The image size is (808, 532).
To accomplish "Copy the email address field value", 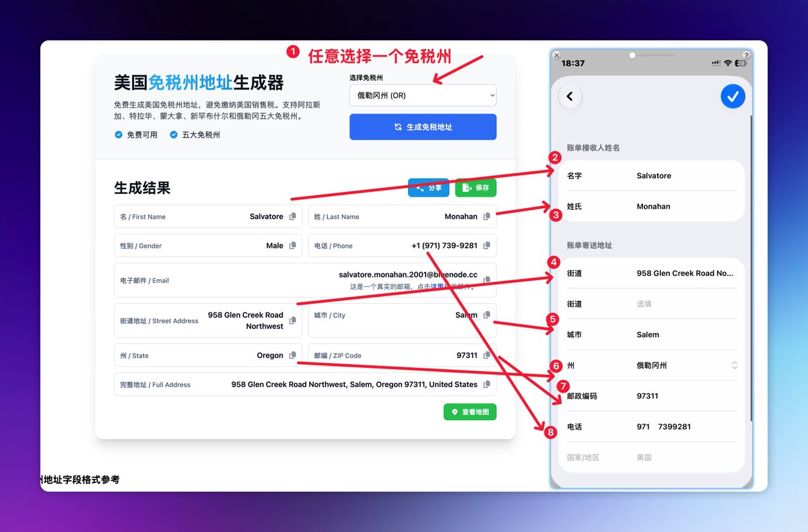I will [x=487, y=280].
